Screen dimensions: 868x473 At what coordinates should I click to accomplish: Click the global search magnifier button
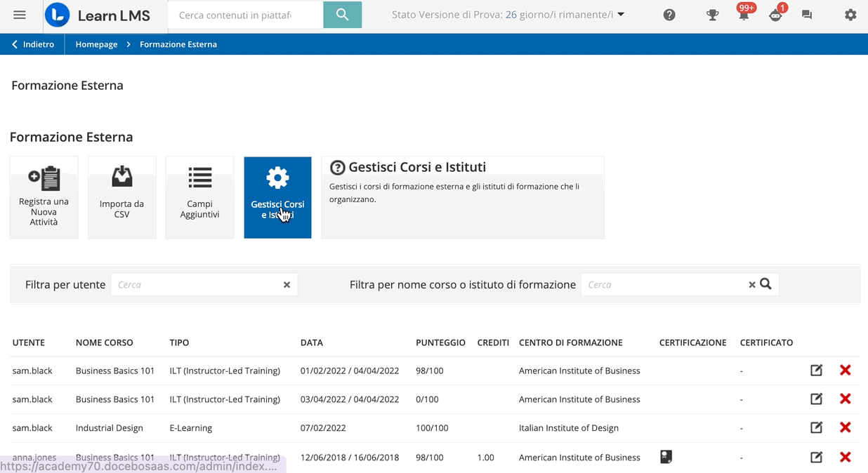(342, 15)
